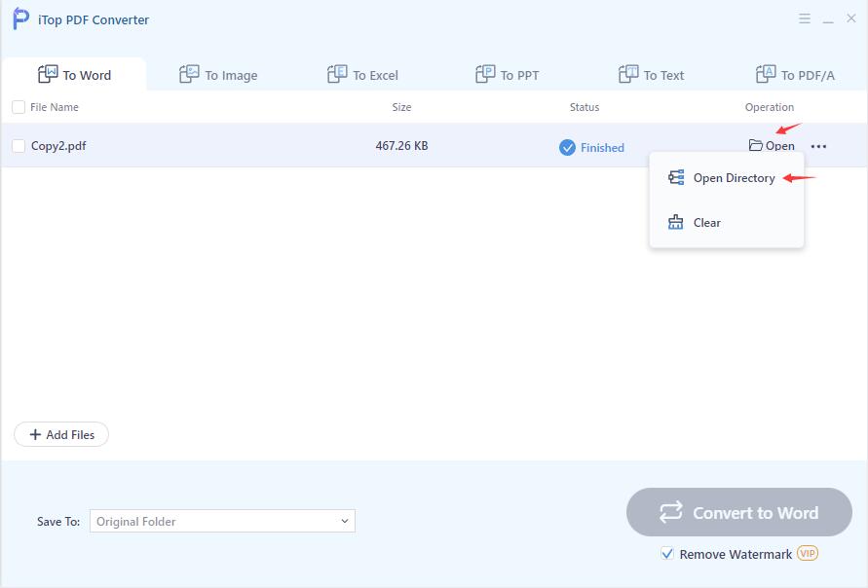This screenshot has height=588, width=868.
Task: Select the To Text tab
Action: 652,75
